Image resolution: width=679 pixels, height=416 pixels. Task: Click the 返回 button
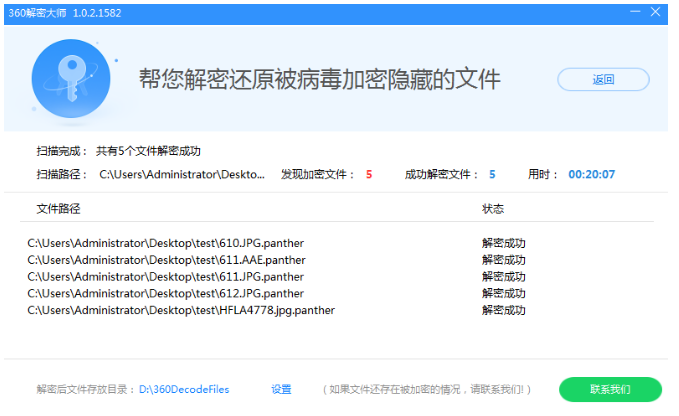[x=603, y=79]
